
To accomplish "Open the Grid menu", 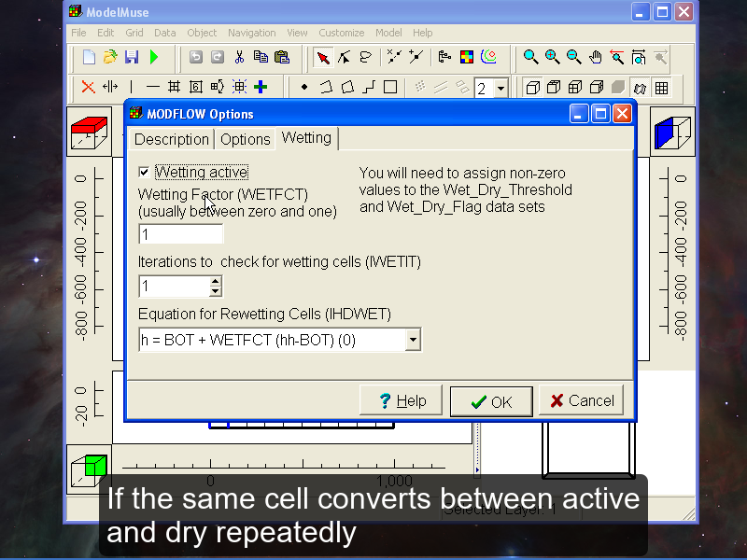I will coord(134,33).
